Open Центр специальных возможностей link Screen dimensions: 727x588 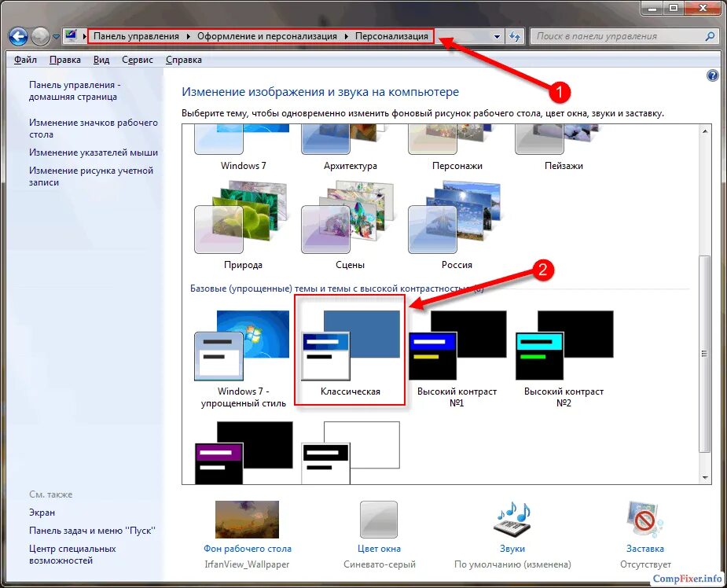(72, 555)
